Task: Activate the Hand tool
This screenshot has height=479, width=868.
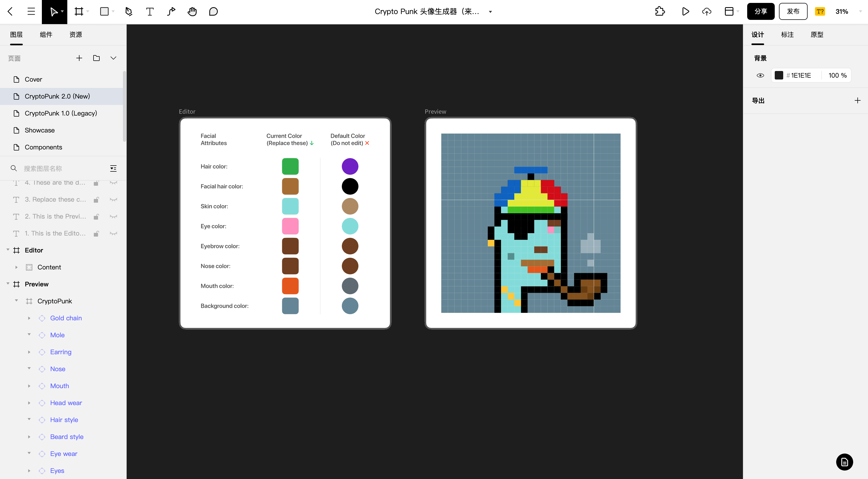Action: tap(192, 12)
